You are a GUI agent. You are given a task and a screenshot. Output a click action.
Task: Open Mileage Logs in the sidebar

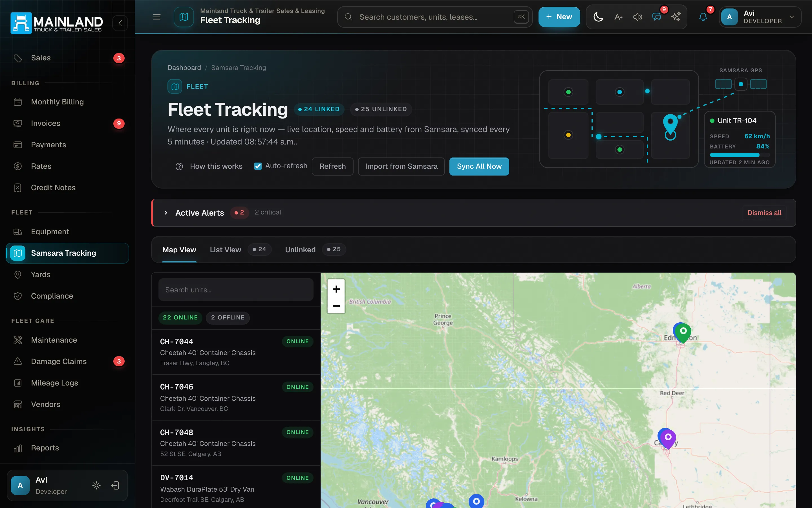tap(67, 383)
